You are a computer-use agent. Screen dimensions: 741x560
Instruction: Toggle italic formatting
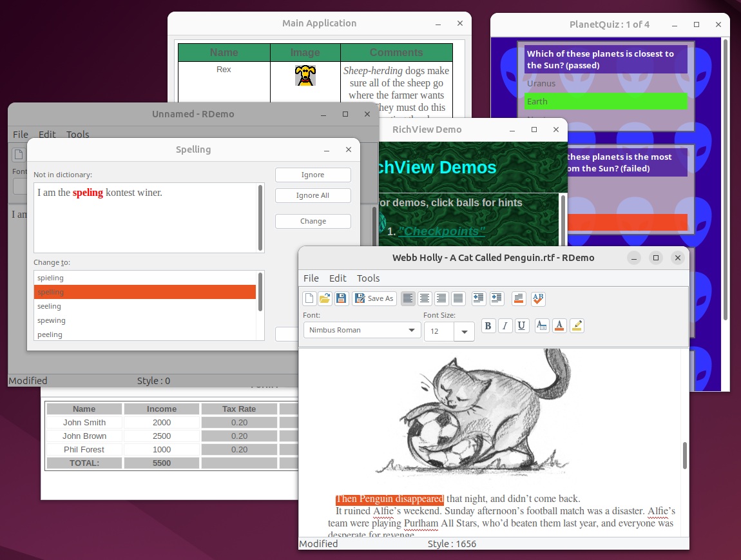pyautogui.click(x=505, y=325)
